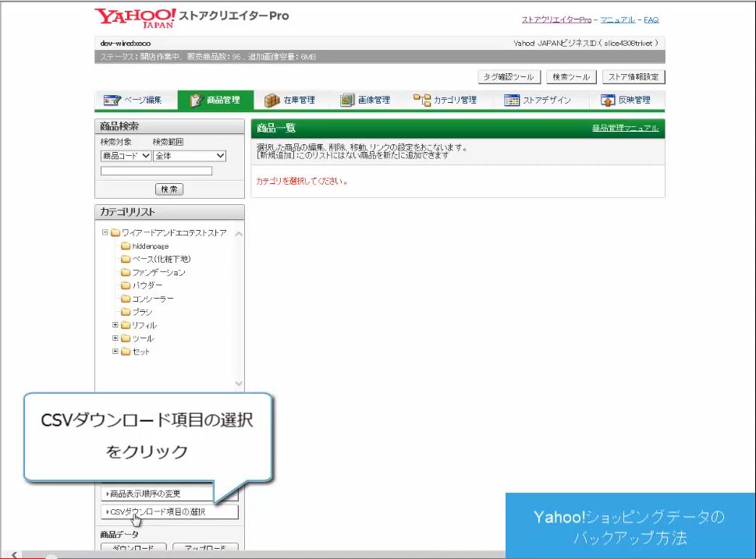Click the root store folder icon
Viewport: 756px width, 559px height.
[115, 233]
